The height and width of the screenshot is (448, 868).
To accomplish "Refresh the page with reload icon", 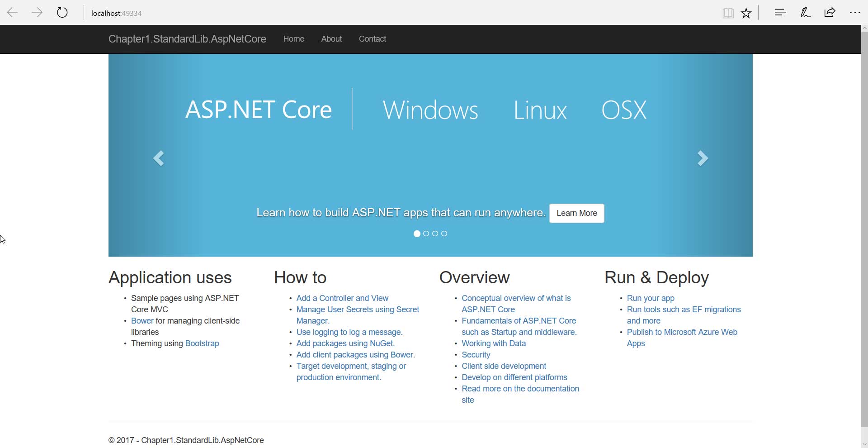I will (x=62, y=13).
